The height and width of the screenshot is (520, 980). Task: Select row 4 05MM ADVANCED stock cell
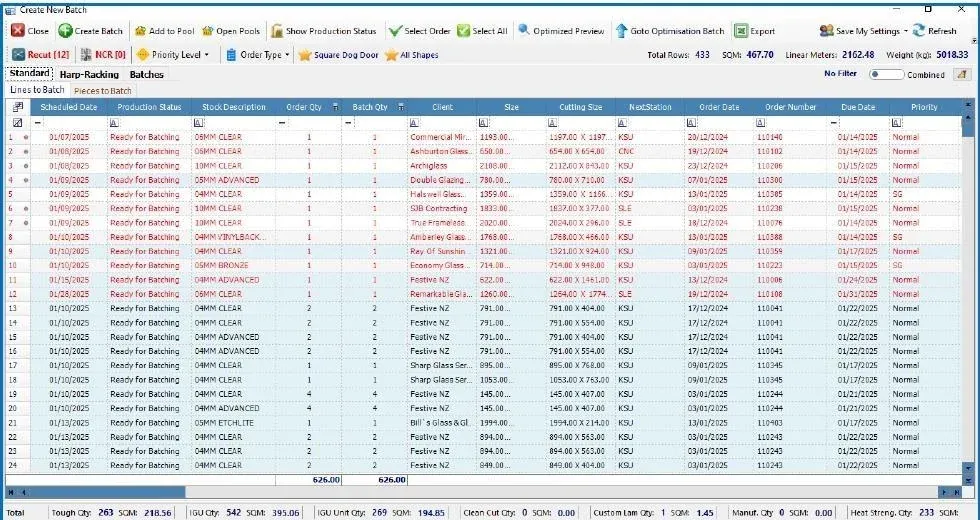[x=234, y=180]
